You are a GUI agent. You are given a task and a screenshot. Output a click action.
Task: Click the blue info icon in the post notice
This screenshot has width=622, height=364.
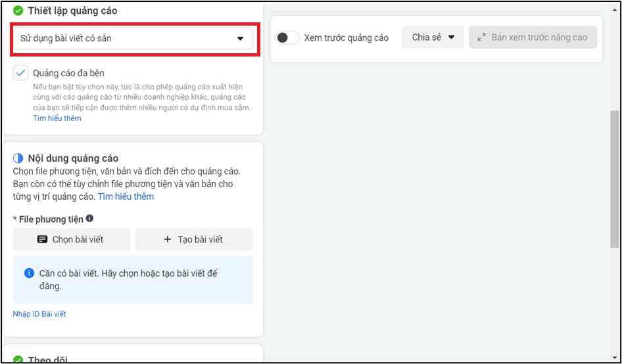[x=29, y=273]
